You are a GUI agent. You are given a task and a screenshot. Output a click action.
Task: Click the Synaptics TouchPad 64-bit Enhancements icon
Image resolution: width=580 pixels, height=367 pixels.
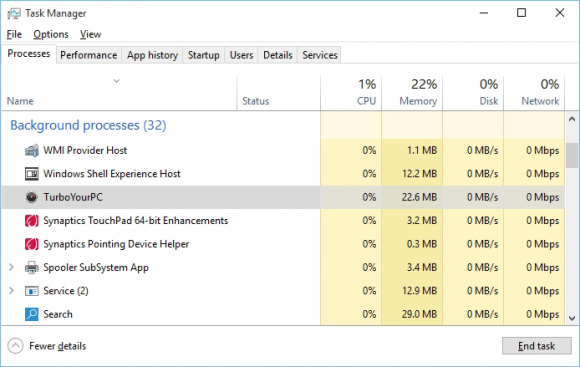coord(31,221)
